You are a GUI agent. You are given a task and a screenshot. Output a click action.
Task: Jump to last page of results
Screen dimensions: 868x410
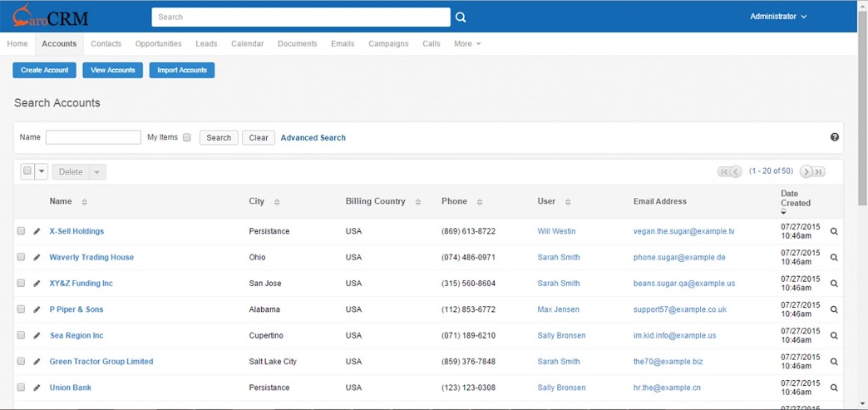(819, 172)
